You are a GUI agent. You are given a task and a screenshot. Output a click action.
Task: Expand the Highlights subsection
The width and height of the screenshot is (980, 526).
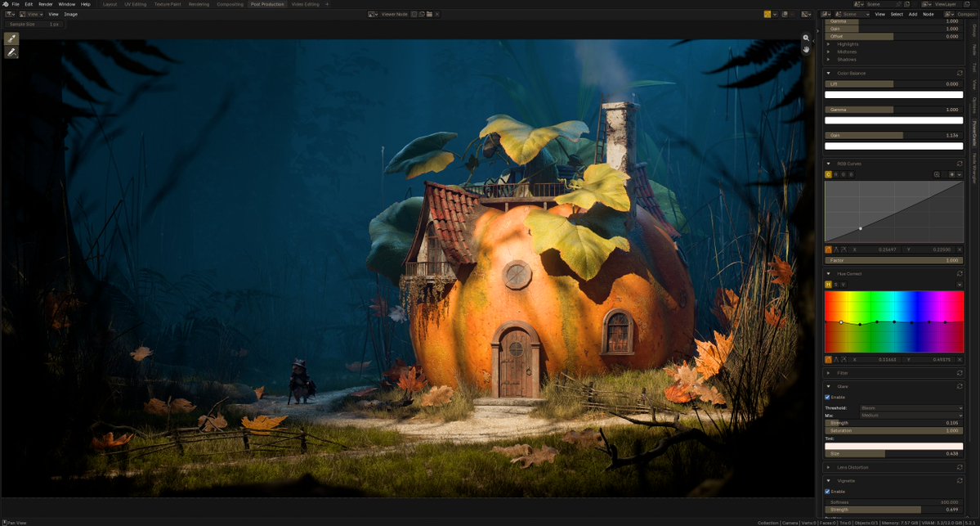pos(829,44)
